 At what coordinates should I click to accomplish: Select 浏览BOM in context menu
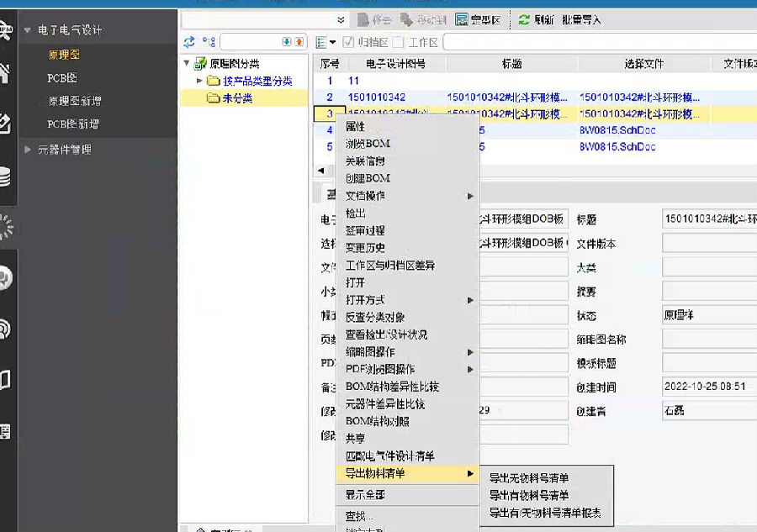368,144
